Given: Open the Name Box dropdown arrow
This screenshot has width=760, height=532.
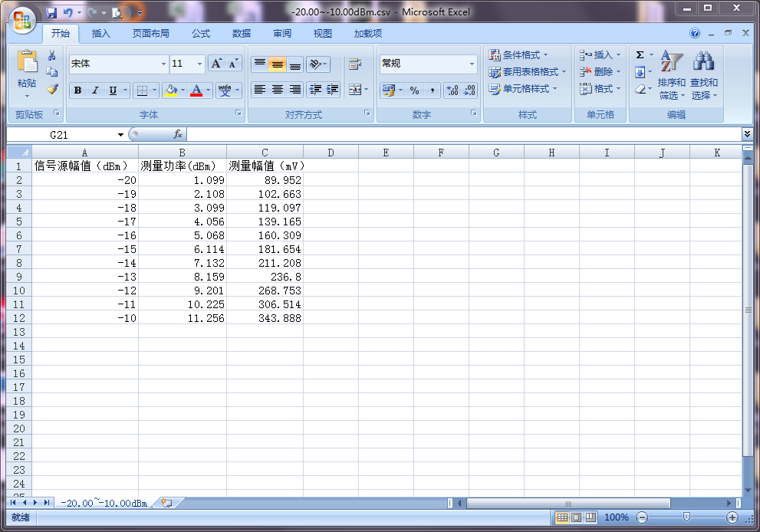Looking at the screenshot, I should pyautogui.click(x=120, y=135).
